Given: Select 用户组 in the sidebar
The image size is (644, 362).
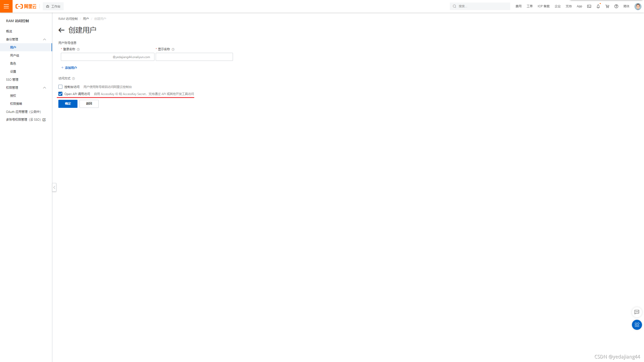Looking at the screenshot, I should coord(15,56).
